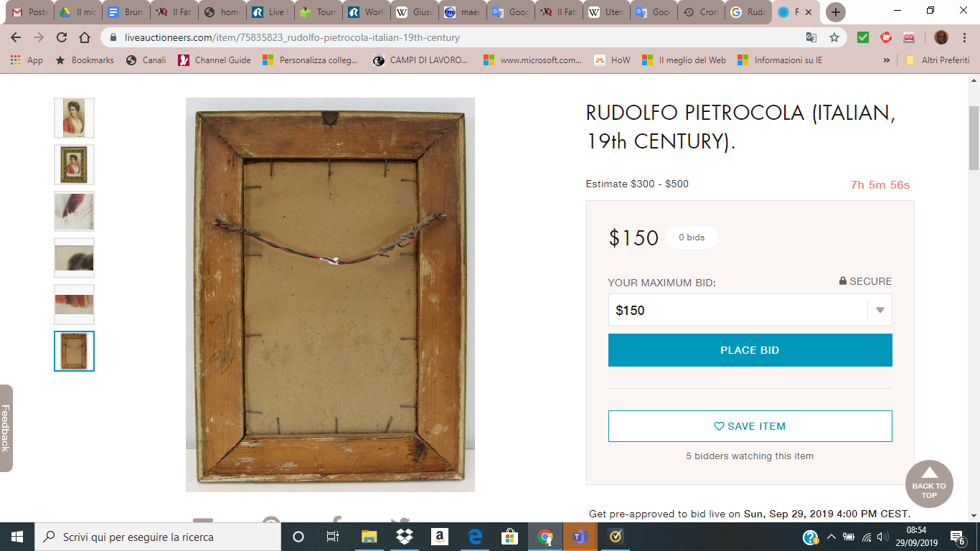Click the PLACE BID button
The image size is (980, 551).
[x=750, y=350]
